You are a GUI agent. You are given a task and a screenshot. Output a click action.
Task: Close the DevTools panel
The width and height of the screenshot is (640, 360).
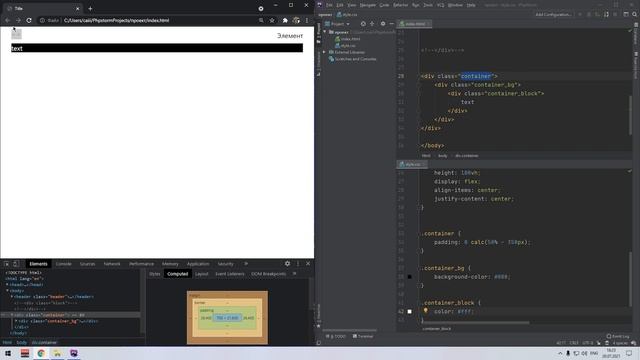[x=308, y=264]
